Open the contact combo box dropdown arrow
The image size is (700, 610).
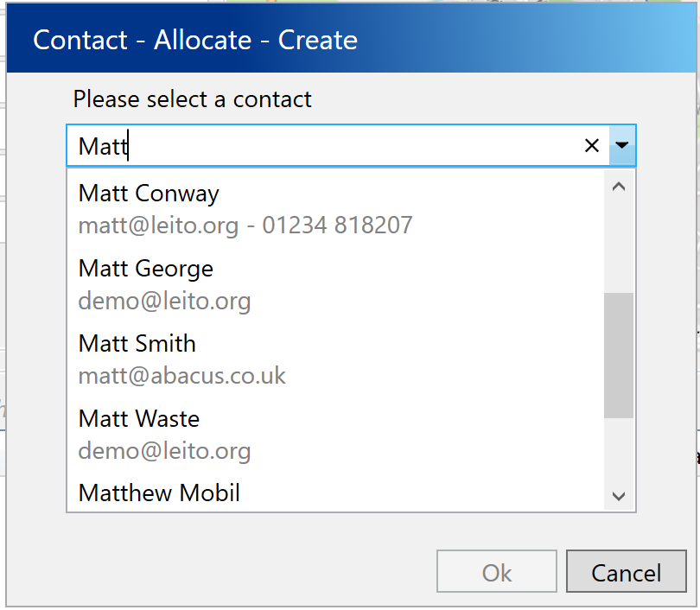point(623,146)
